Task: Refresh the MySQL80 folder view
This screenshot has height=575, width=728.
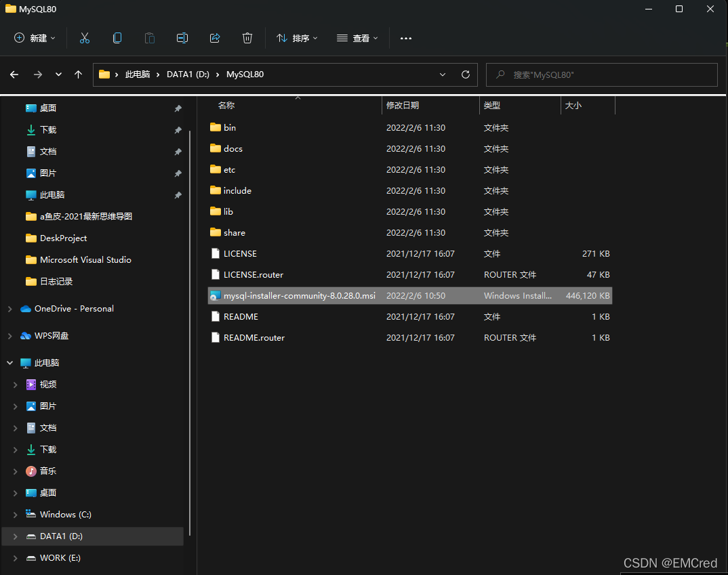Action: pos(465,74)
